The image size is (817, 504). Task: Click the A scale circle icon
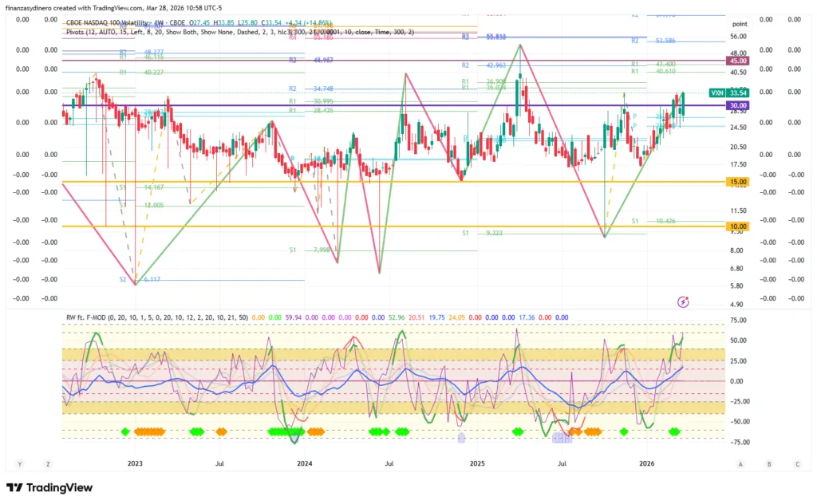coord(740,463)
